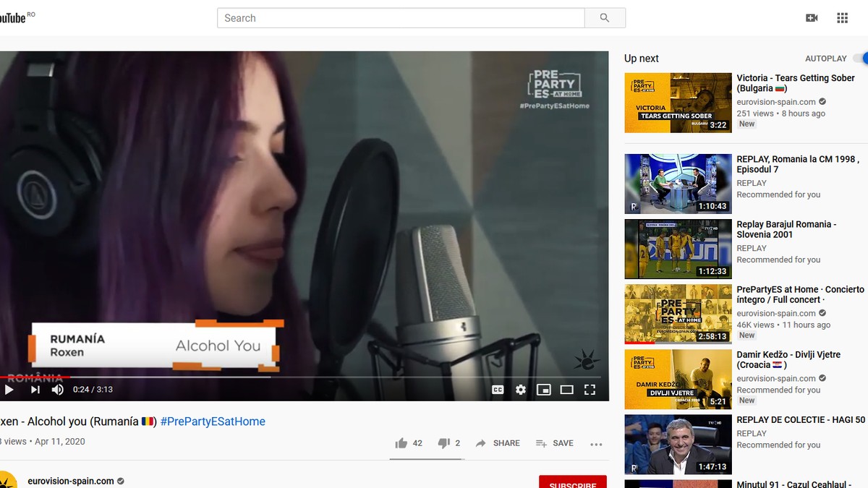
Task: Click title 'REPLAY DE COLECTIE - HAGI 50'
Action: [x=801, y=419]
